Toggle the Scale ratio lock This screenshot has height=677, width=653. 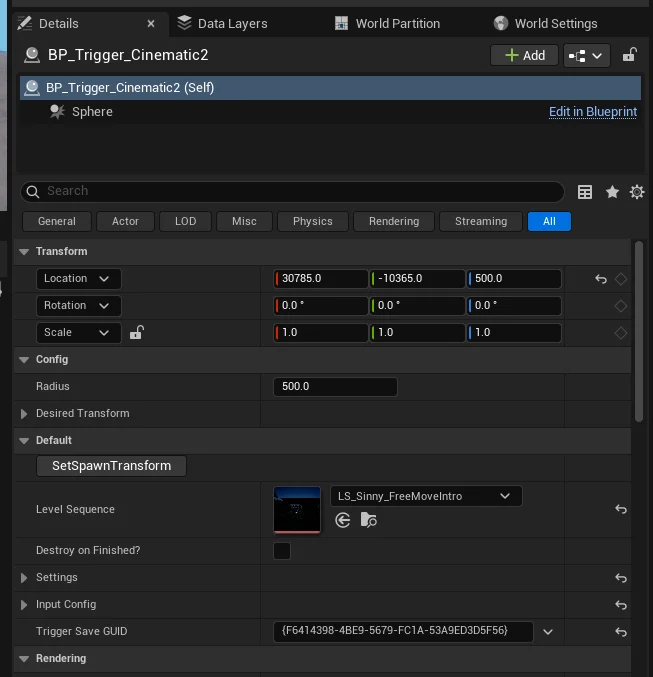tap(136, 332)
